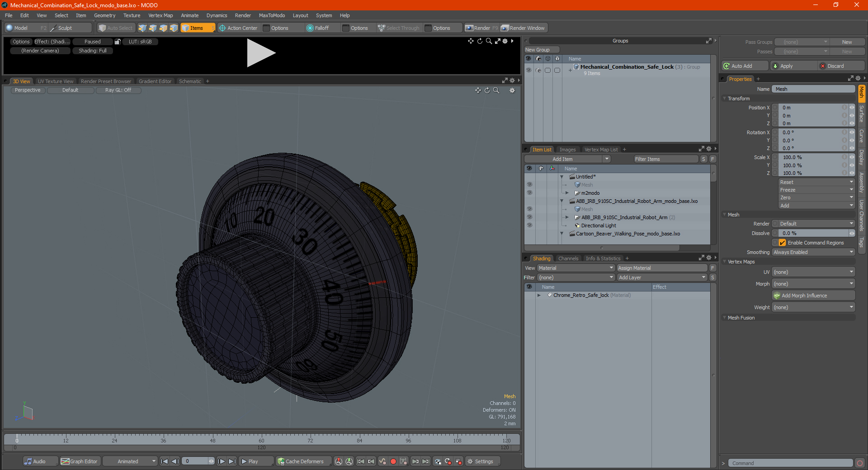
Task: Select Edges selection mode icon
Action: tap(153, 28)
